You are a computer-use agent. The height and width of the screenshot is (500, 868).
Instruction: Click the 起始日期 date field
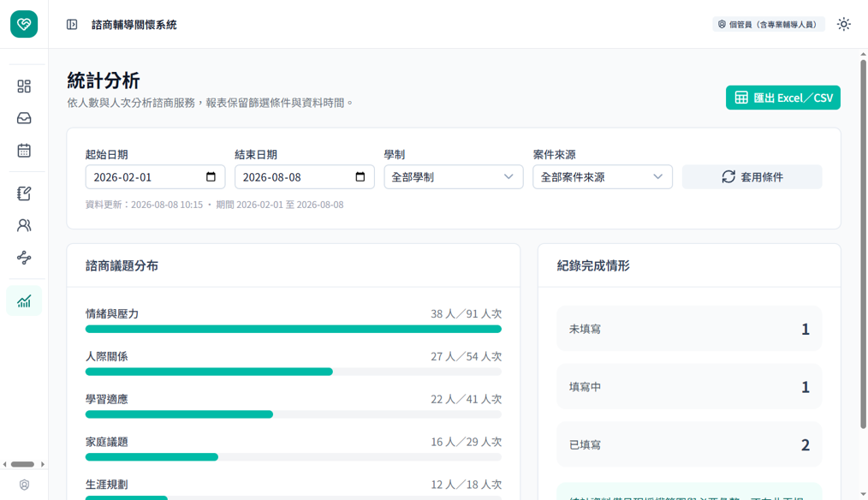(x=155, y=177)
